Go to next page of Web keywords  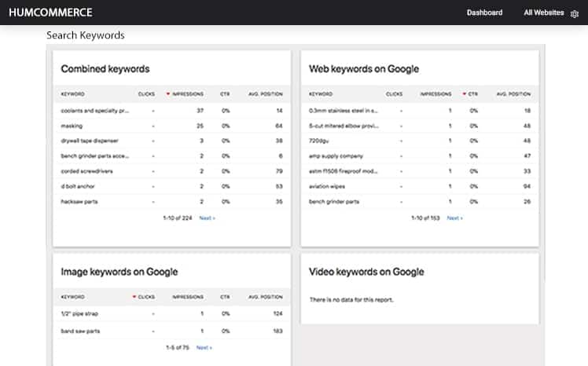coord(454,218)
